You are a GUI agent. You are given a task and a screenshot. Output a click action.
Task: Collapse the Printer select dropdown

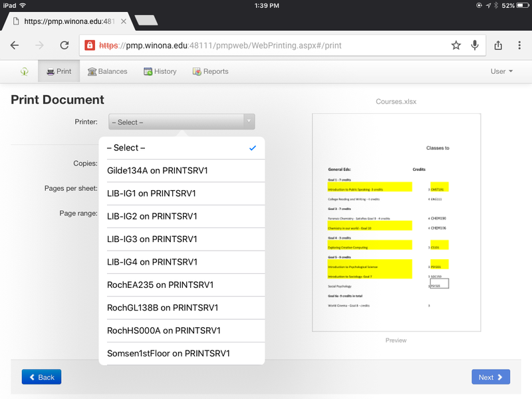[x=181, y=122]
